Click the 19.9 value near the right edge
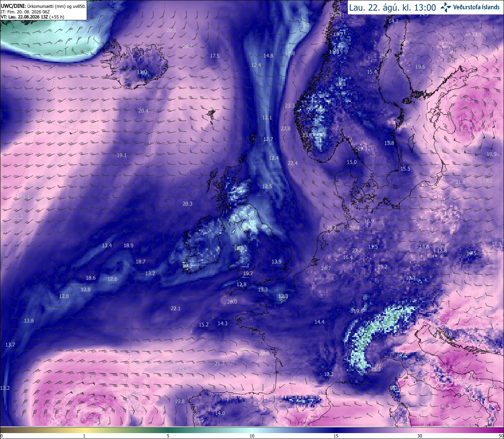Image resolution: width=504 pixels, height=439 pixels. pos(491,154)
